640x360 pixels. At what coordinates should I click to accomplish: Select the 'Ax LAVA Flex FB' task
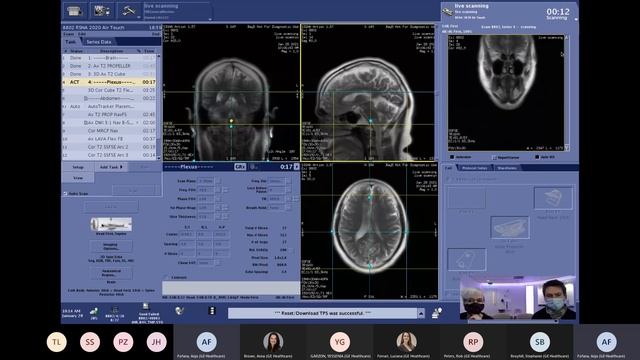pos(109,139)
